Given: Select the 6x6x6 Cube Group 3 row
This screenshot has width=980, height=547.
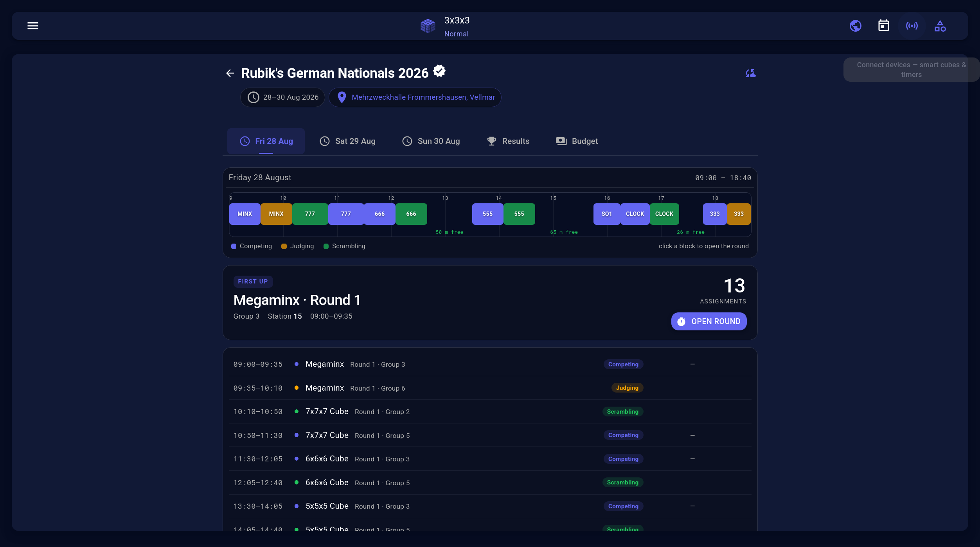Looking at the screenshot, I should [x=490, y=459].
